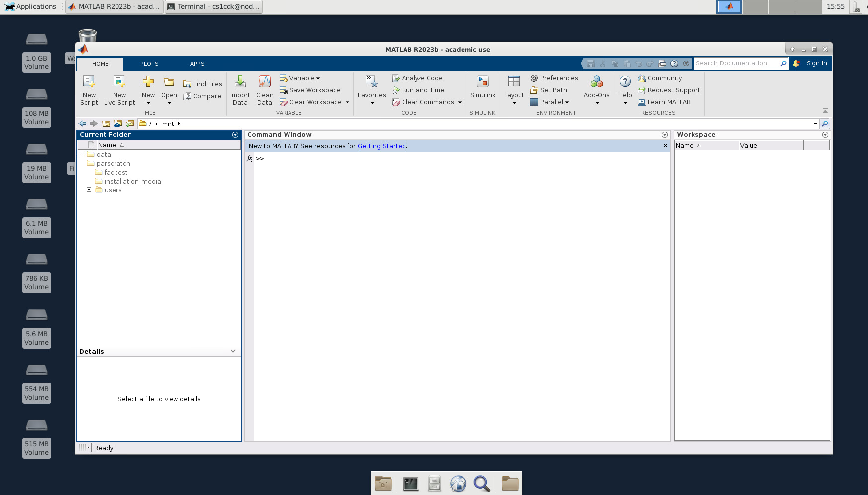This screenshot has height=495, width=868.
Task: Sort Workspace by Value column
Action: click(x=771, y=145)
